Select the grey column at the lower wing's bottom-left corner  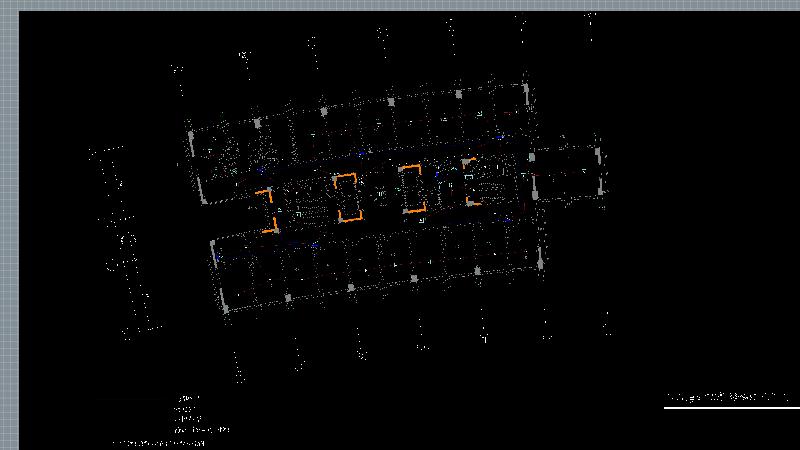coord(225,309)
